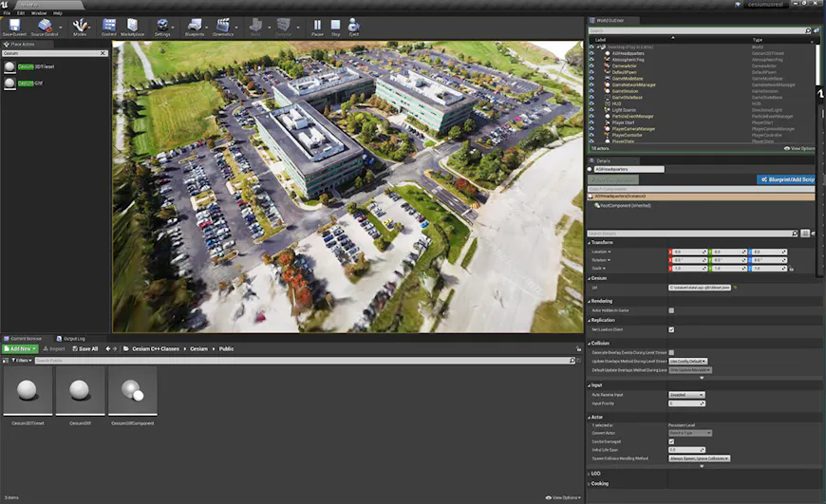Screen dimensions: 826x504
Task: Expand the LOD section
Action: pyautogui.click(x=595, y=473)
